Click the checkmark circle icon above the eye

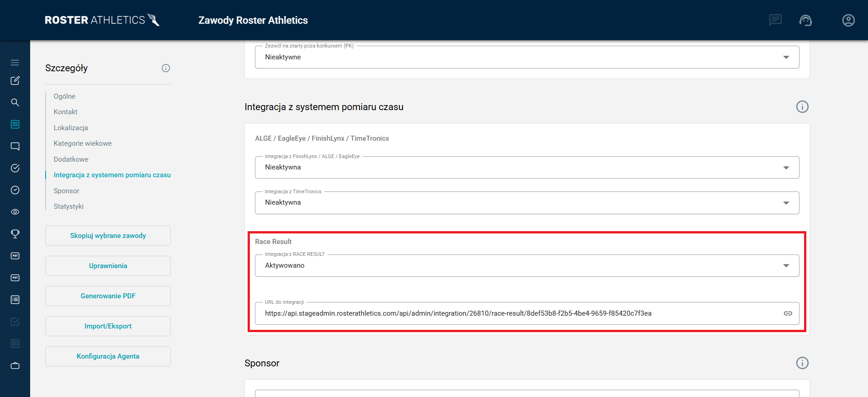pyautogui.click(x=15, y=190)
